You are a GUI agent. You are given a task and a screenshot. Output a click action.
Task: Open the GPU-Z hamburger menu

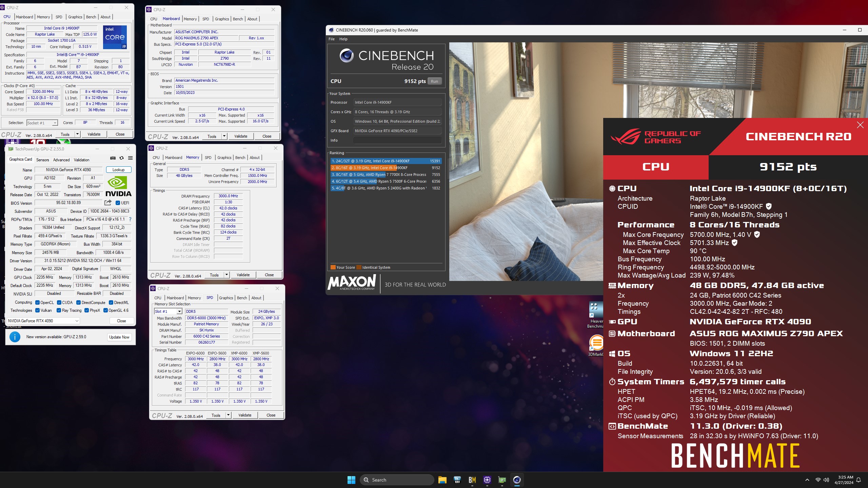(130, 158)
